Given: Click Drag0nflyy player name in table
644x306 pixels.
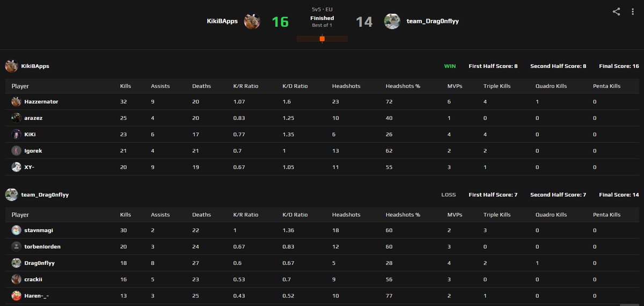Looking at the screenshot, I should click(x=40, y=263).
